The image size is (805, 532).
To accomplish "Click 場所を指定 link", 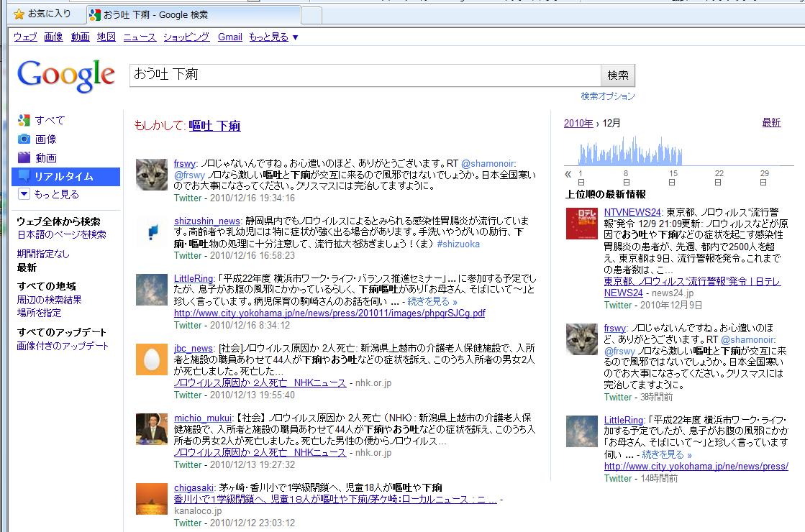I will (x=39, y=313).
